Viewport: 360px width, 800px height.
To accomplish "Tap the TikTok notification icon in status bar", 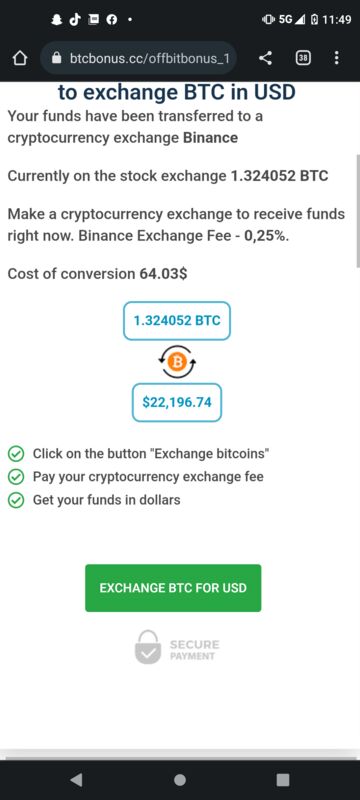I will (74, 19).
